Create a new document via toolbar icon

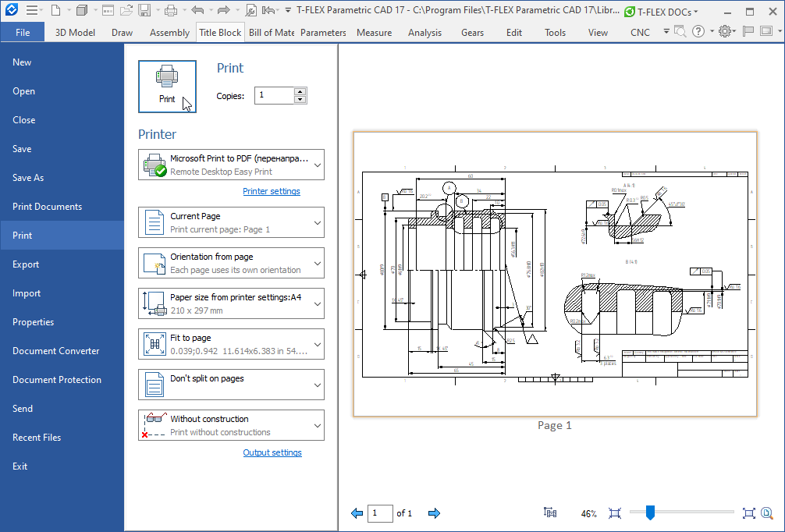click(x=56, y=10)
